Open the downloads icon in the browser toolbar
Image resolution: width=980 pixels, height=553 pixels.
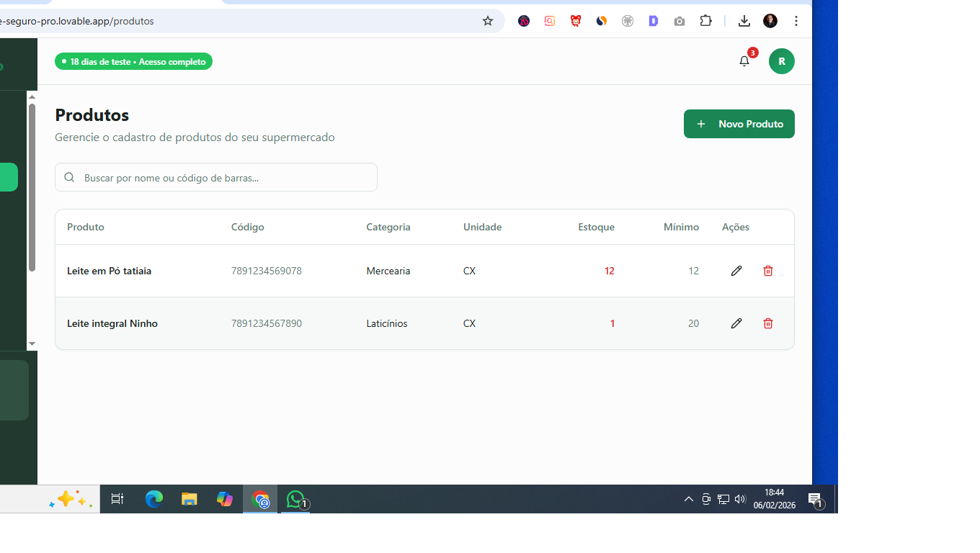click(x=744, y=21)
